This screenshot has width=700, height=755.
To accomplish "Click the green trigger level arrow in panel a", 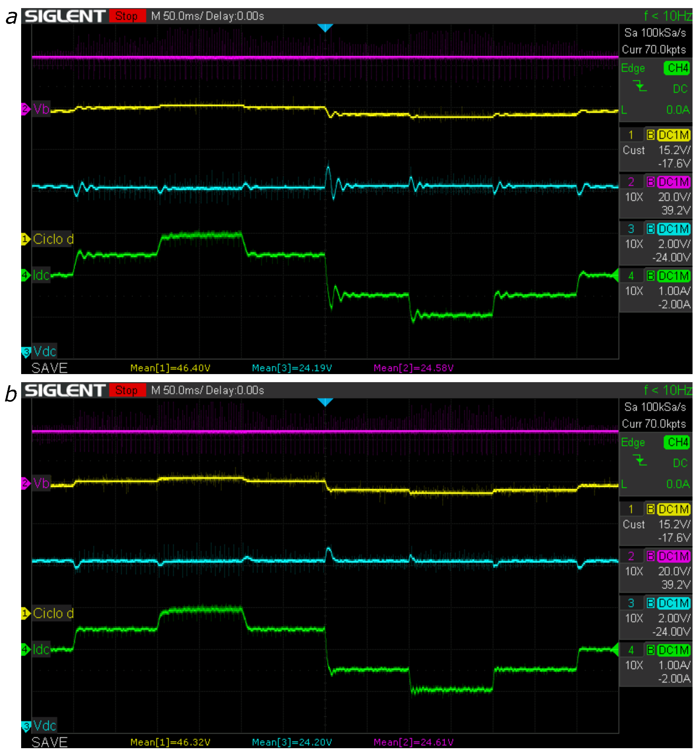I will [x=615, y=275].
